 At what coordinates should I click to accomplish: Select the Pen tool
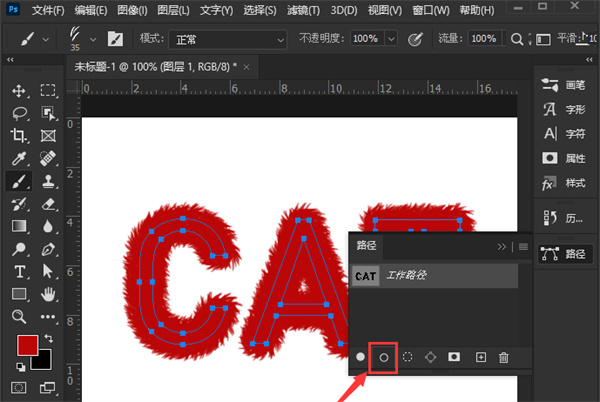[47, 249]
